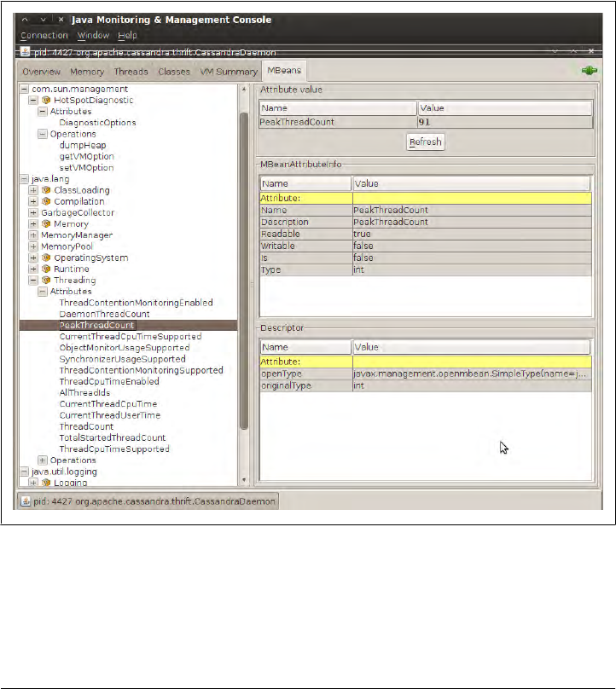Collapse the com.sun.management node

click(x=24, y=89)
